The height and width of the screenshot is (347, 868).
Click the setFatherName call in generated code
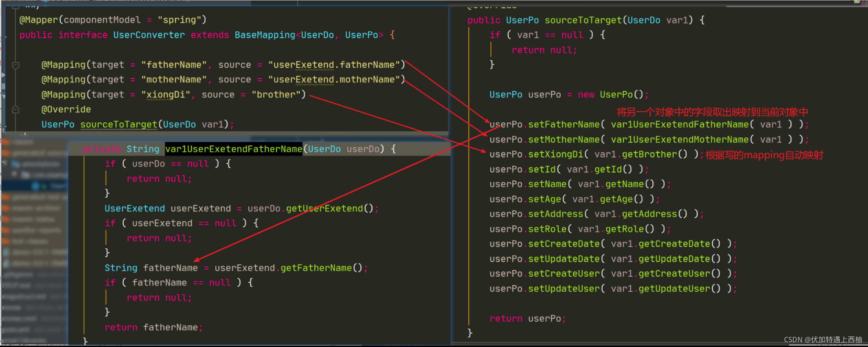564,125
